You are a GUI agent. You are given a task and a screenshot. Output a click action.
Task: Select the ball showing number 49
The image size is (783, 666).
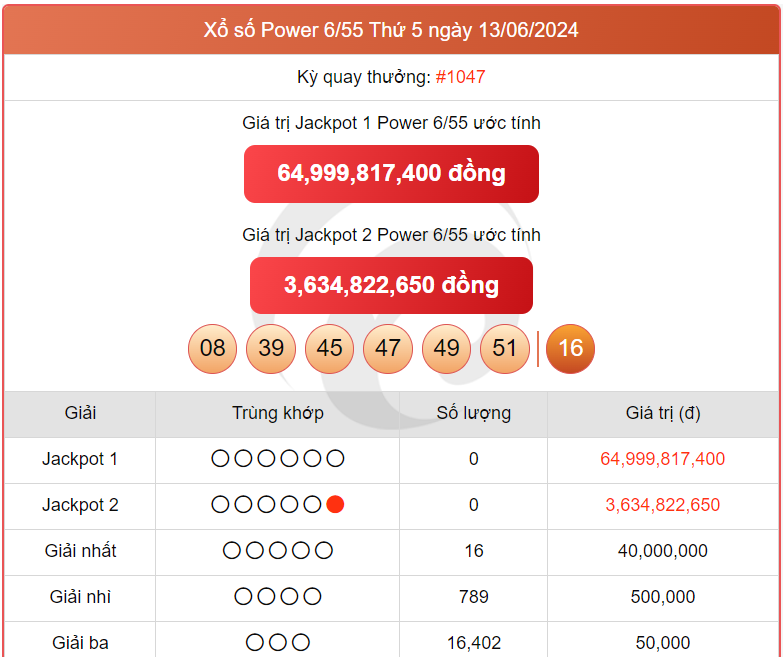tap(446, 348)
